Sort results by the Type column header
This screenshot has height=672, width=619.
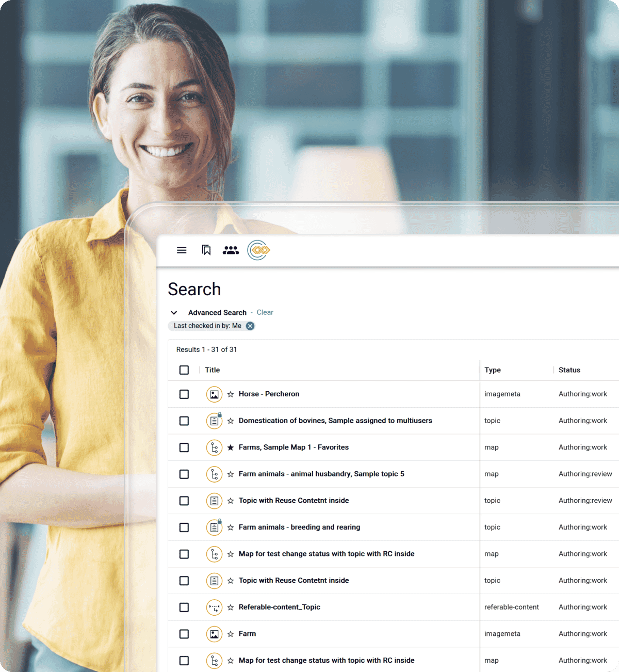(x=492, y=370)
